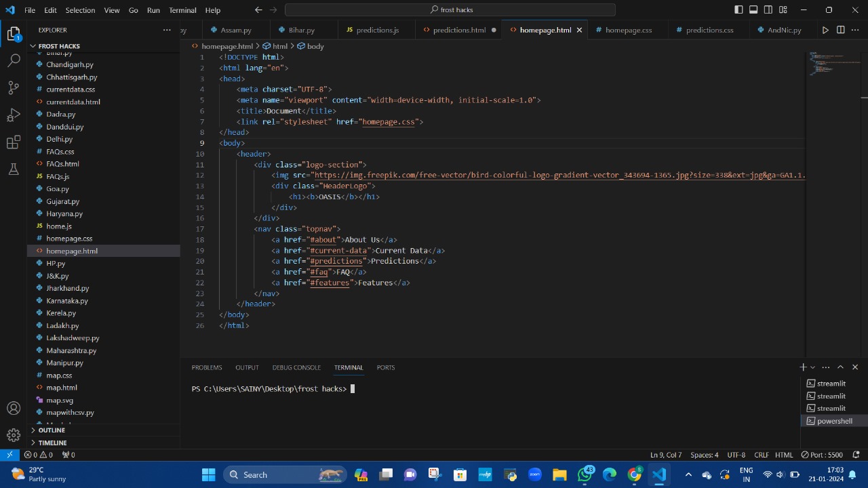Open the Run and Debug view
Screen dimensions: 868x488
point(14,115)
